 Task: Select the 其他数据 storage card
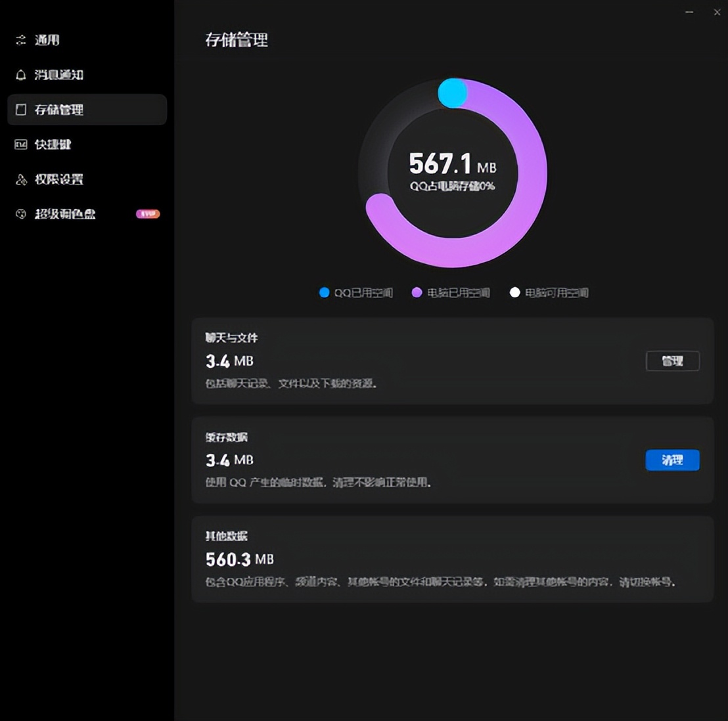click(452, 559)
